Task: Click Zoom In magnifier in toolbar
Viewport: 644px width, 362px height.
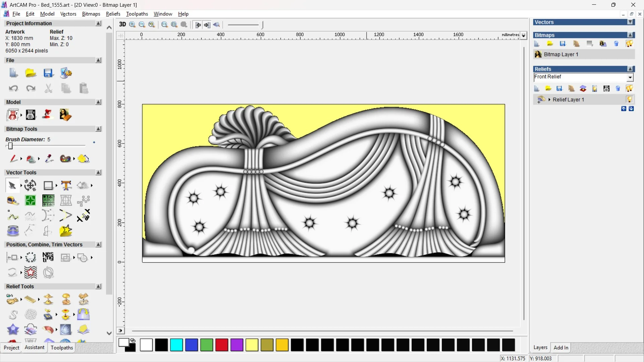Action: pos(132,24)
